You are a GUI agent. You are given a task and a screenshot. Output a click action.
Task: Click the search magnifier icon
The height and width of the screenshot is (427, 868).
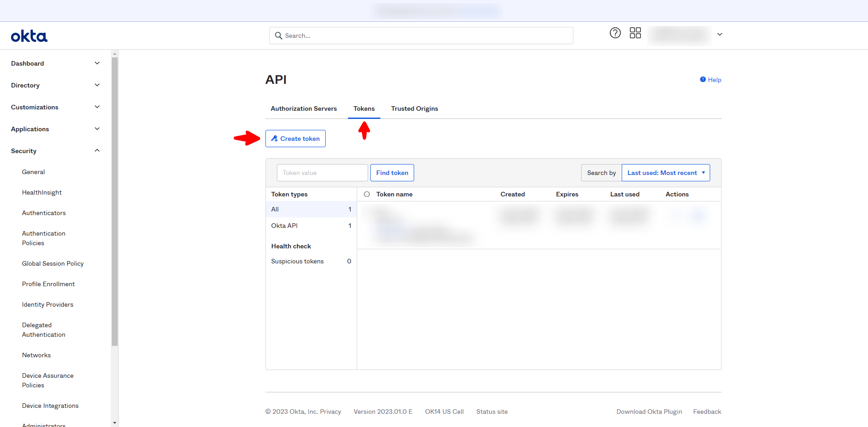tap(278, 36)
